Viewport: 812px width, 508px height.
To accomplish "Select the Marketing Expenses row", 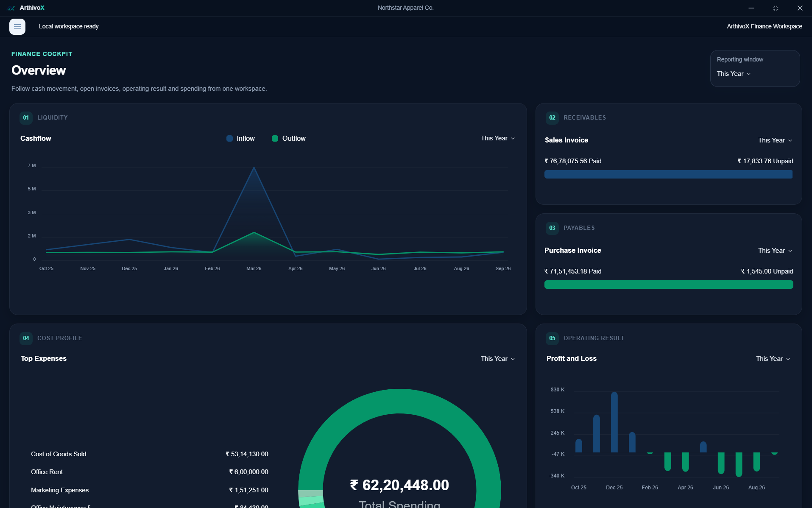I will (149, 490).
